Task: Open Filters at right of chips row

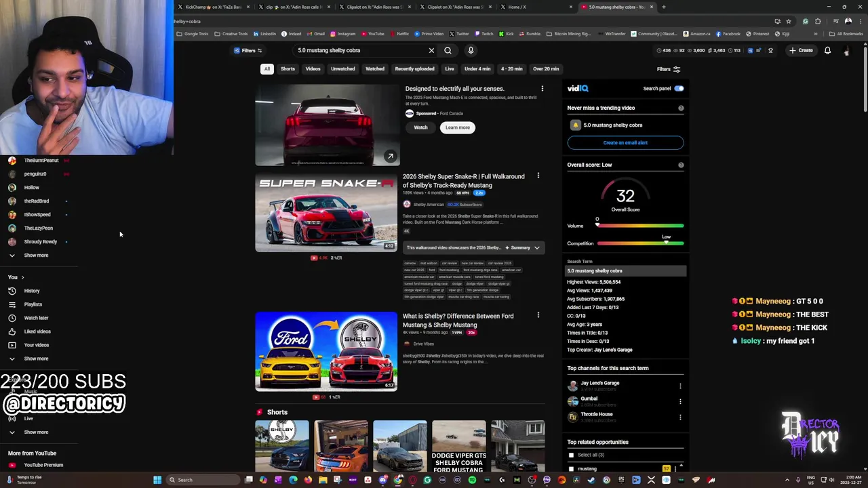Action: click(668, 69)
